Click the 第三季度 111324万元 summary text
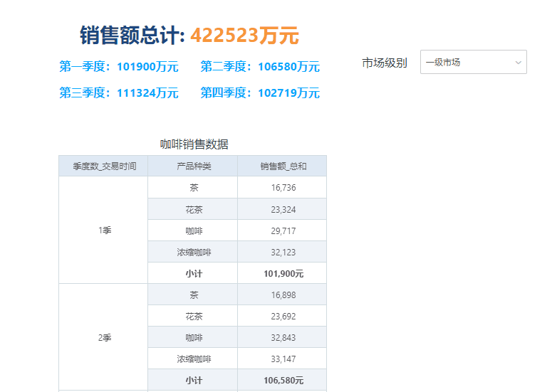 [x=118, y=93]
